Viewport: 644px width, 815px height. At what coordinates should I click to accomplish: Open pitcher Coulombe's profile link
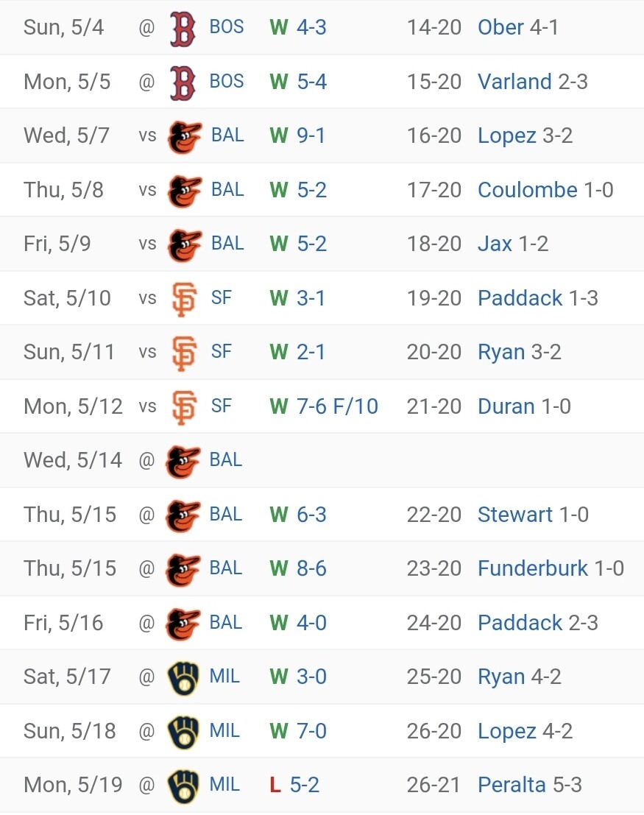[527, 190]
